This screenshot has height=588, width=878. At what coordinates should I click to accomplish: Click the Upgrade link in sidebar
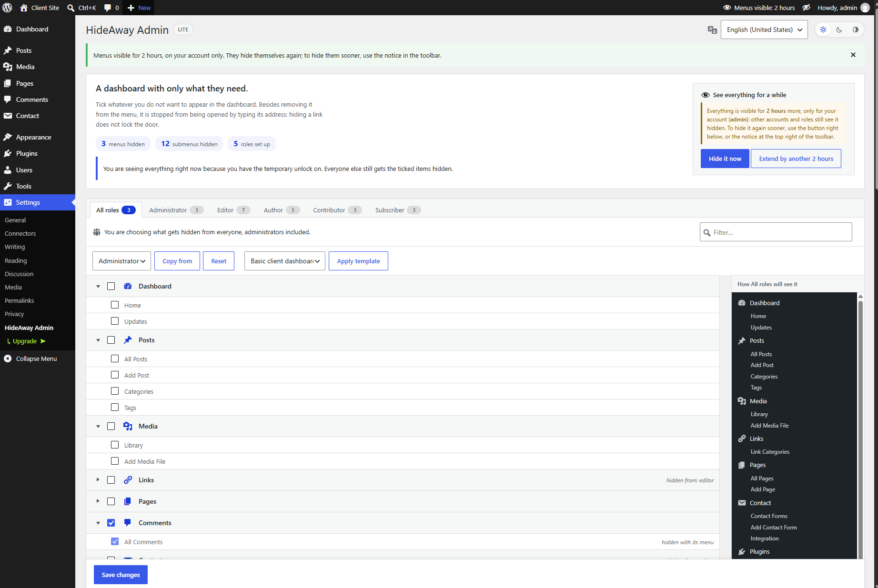(26, 341)
